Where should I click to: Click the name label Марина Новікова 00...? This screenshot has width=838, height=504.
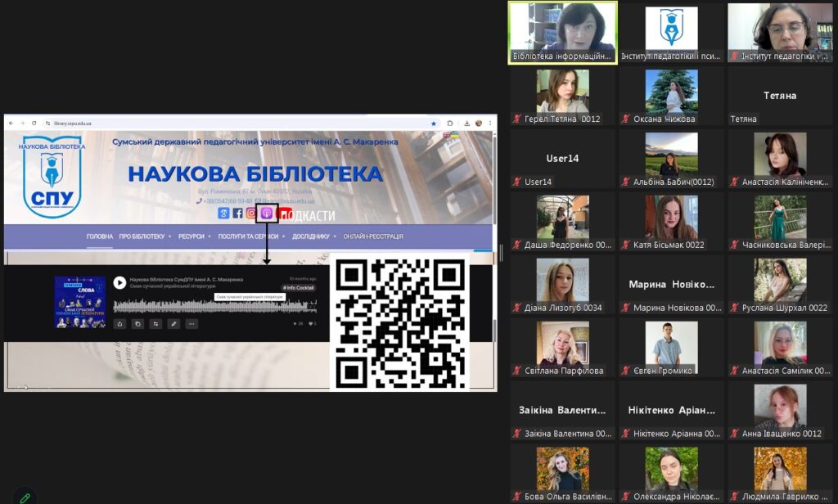(x=677, y=308)
